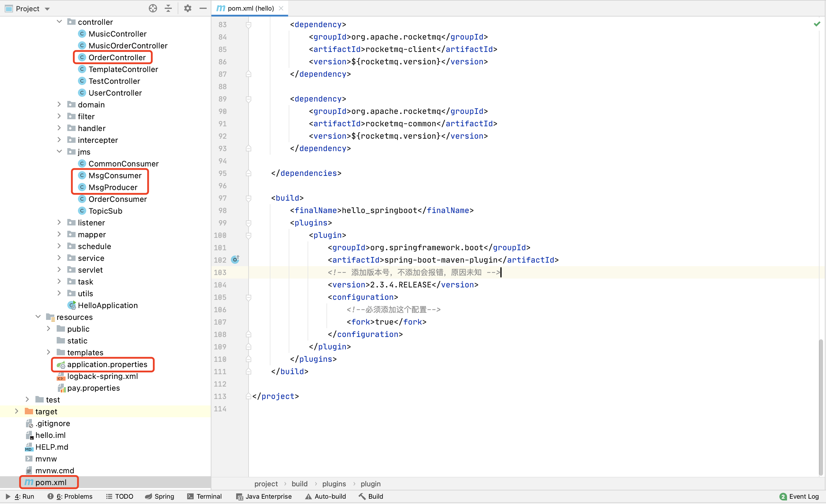Viewport: 826px width, 504px height.
Task: Open the Run tool window
Action: pos(20,496)
